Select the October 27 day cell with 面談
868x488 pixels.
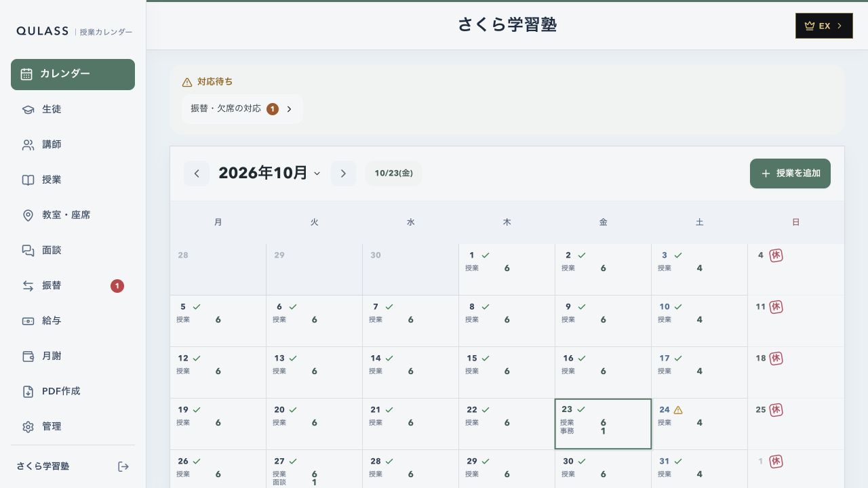pyautogui.click(x=314, y=469)
